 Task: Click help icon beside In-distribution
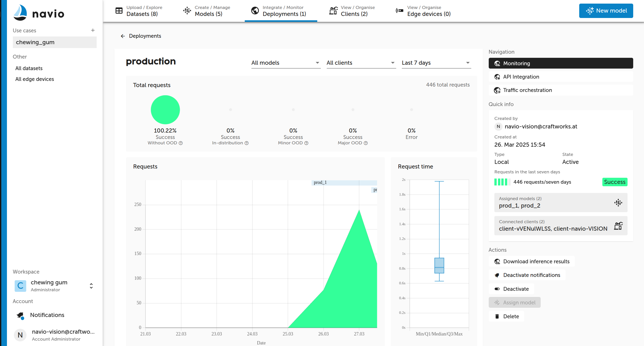[x=247, y=143]
